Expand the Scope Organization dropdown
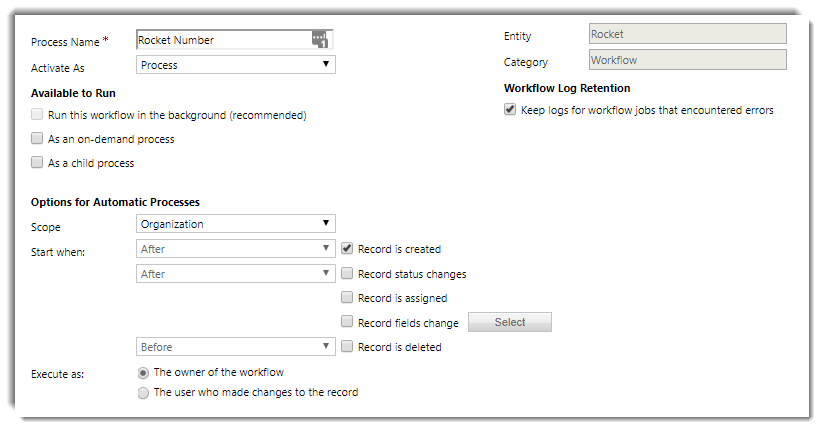The image size is (819, 427). 235,224
